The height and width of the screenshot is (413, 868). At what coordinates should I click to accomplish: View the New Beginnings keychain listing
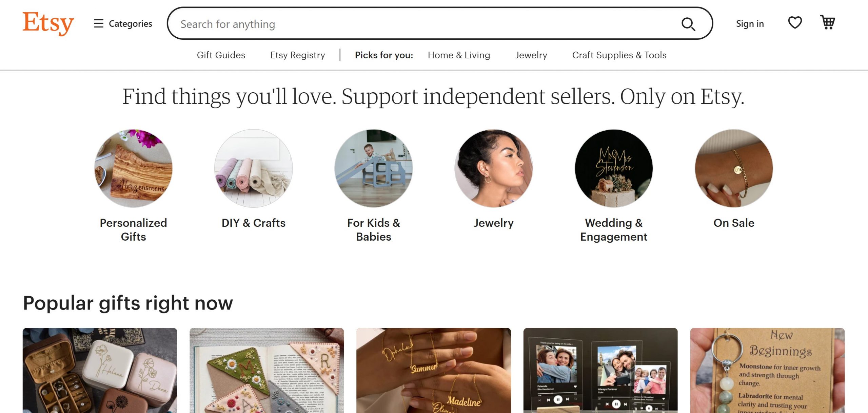(767, 371)
